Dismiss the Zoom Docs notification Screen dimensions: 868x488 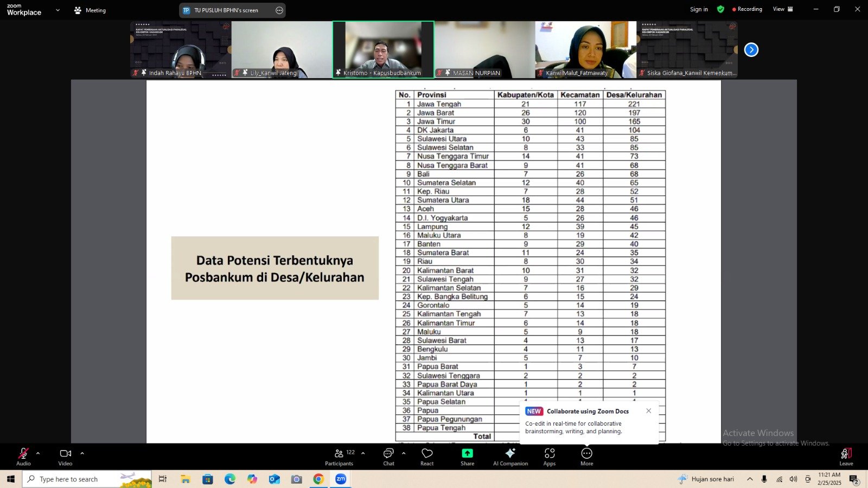(x=649, y=410)
